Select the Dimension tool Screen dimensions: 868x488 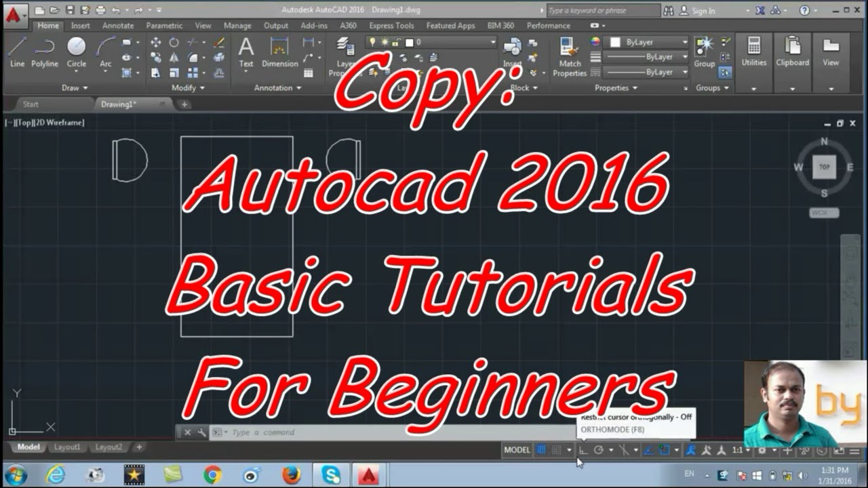pyautogui.click(x=280, y=52)
